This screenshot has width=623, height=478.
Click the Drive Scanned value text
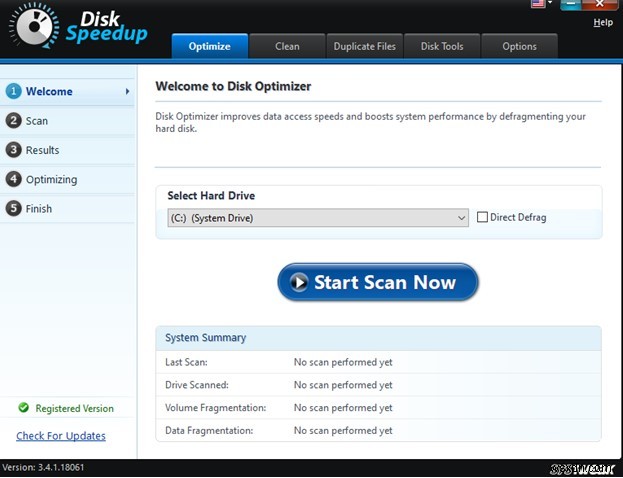tap(343, 385)
